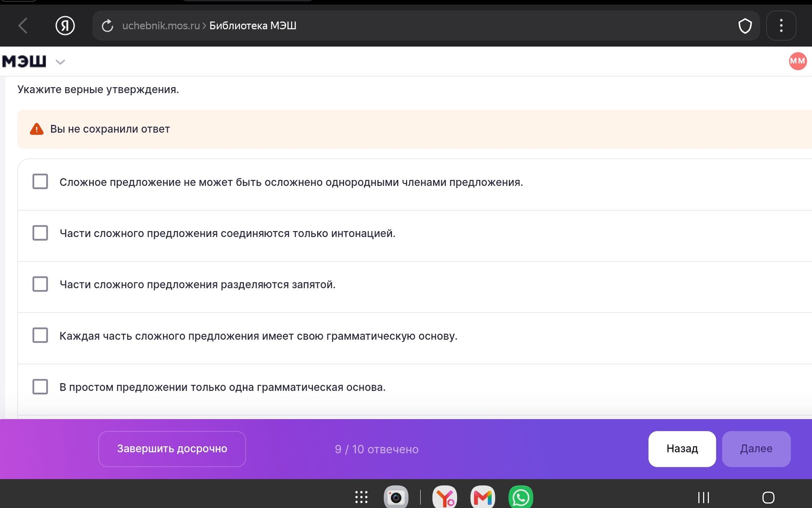812x508 pixels.
Task: Open WhatsApp from the taskbar
Action: click(x=521, y=497)
